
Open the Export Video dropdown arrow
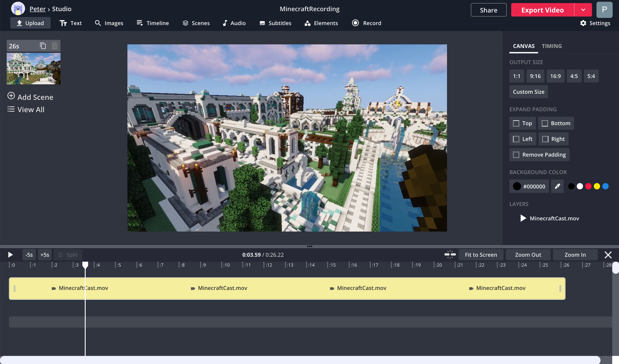(583, 10)
